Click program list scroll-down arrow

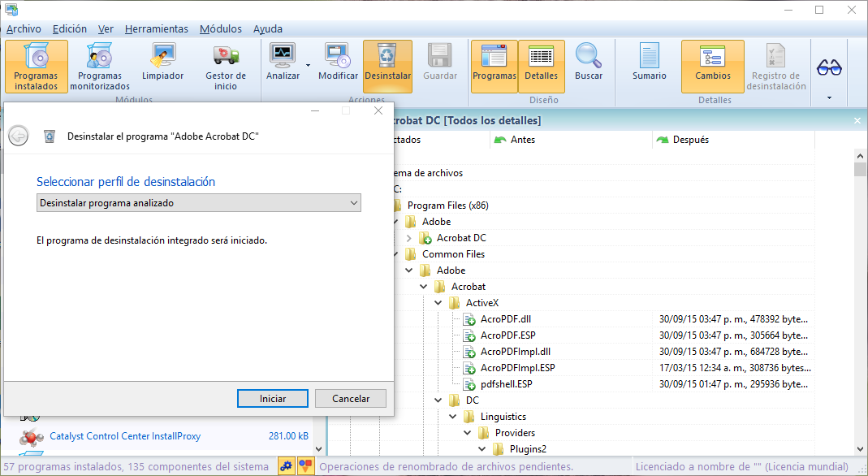[318, 449]
